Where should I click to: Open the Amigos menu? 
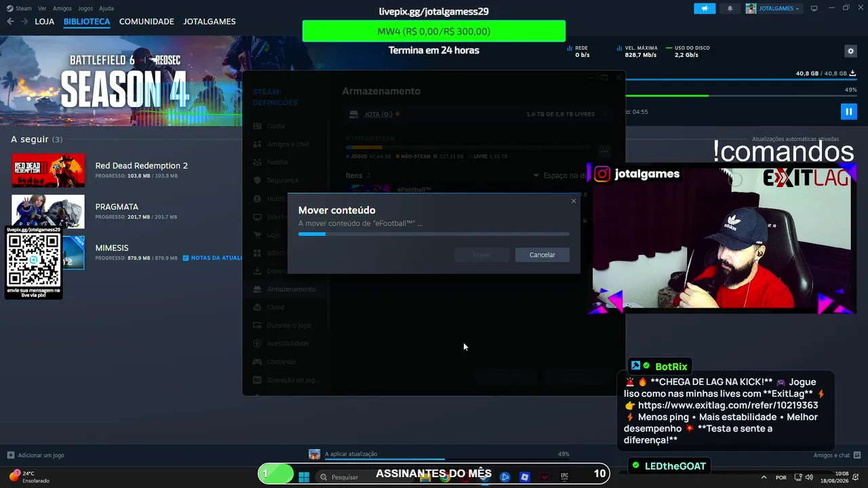coord(62,8)
